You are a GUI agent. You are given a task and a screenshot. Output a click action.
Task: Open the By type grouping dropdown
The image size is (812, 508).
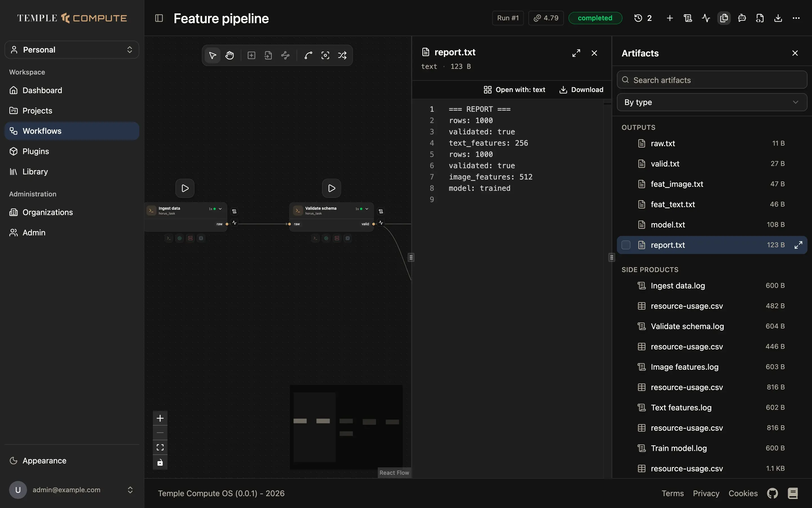click(712, 102)
